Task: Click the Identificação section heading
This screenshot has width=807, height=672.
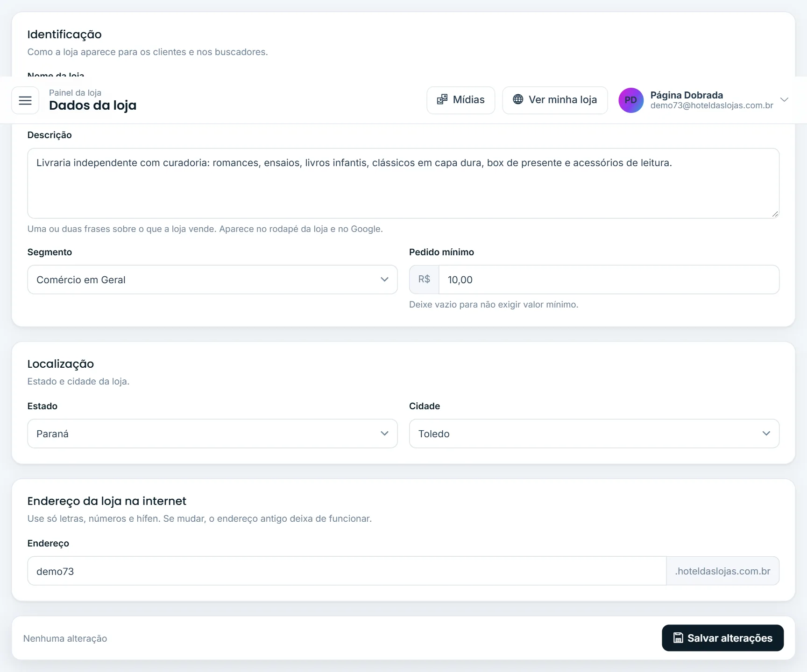Action: click(64, 34)
